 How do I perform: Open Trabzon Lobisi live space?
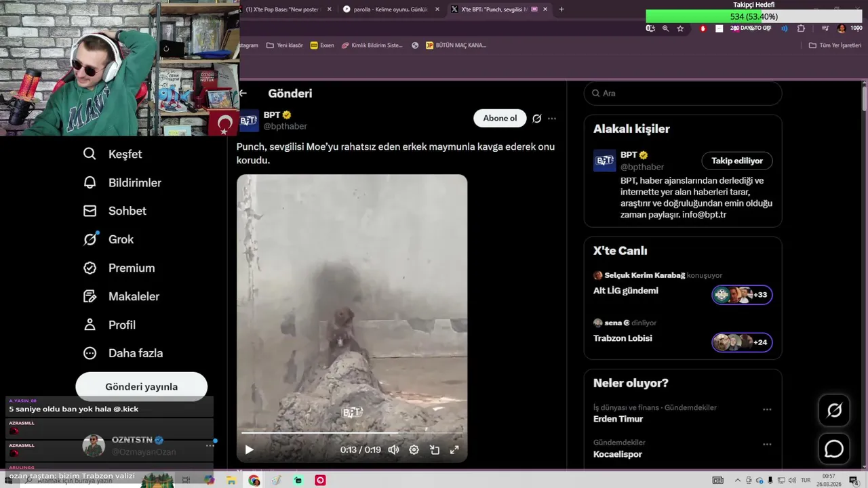(x=623, y=338)
